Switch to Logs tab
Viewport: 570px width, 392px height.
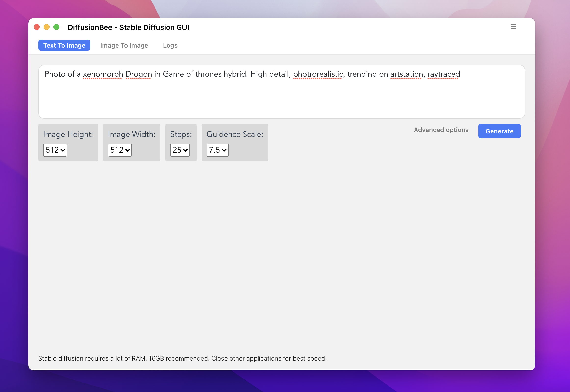click(x=170, y=45)
